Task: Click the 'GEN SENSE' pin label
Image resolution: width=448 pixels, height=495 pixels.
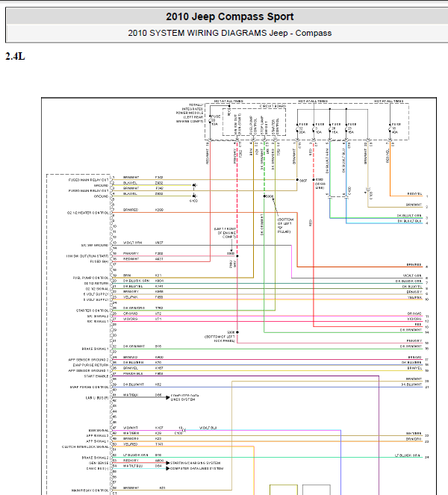Action: 99,463
